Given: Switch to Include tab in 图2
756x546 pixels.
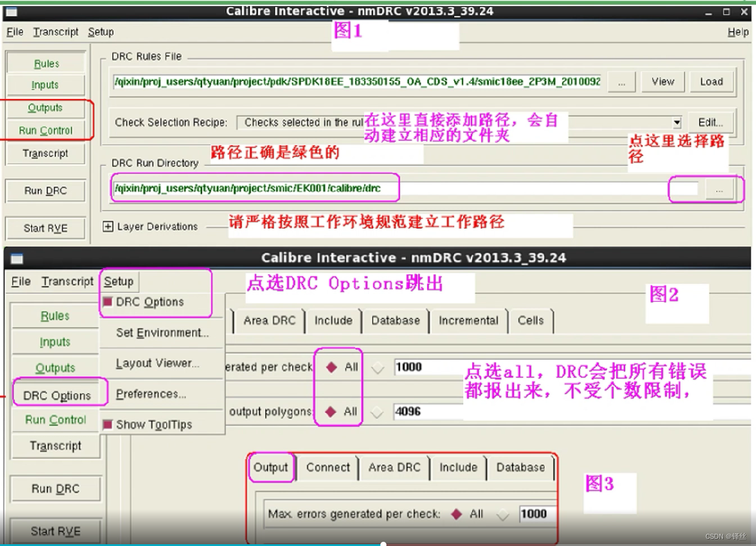Looking at the screenshot, I should tap(334, 320).
